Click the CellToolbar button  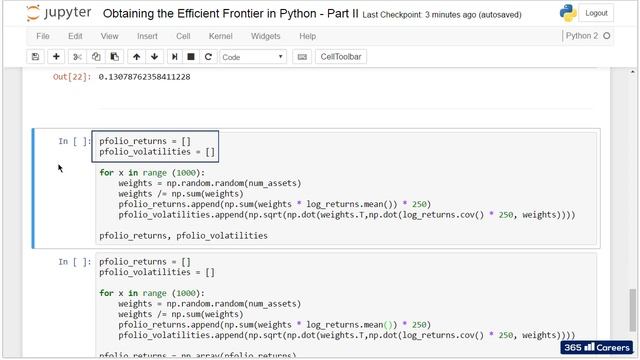[x=341, y=57]
